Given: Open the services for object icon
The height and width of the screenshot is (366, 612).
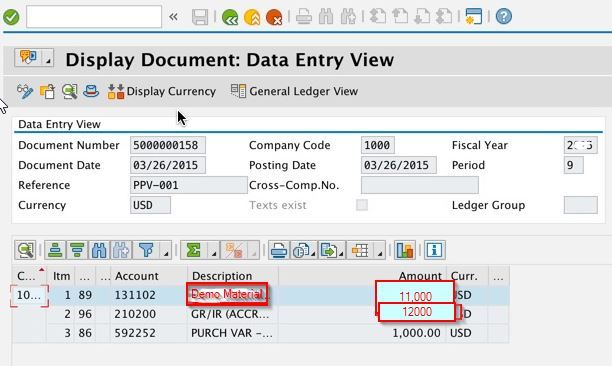Looking at the screenshot, I should click(x=28, y=58).
